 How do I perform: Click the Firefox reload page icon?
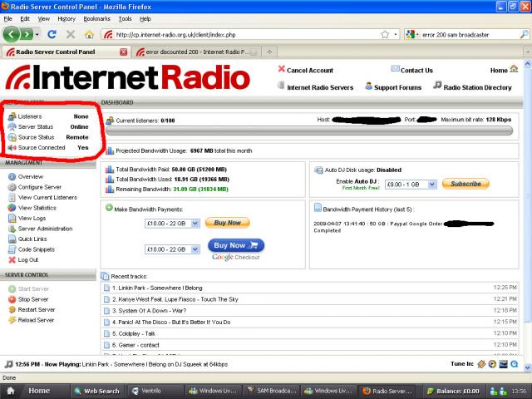52,35
